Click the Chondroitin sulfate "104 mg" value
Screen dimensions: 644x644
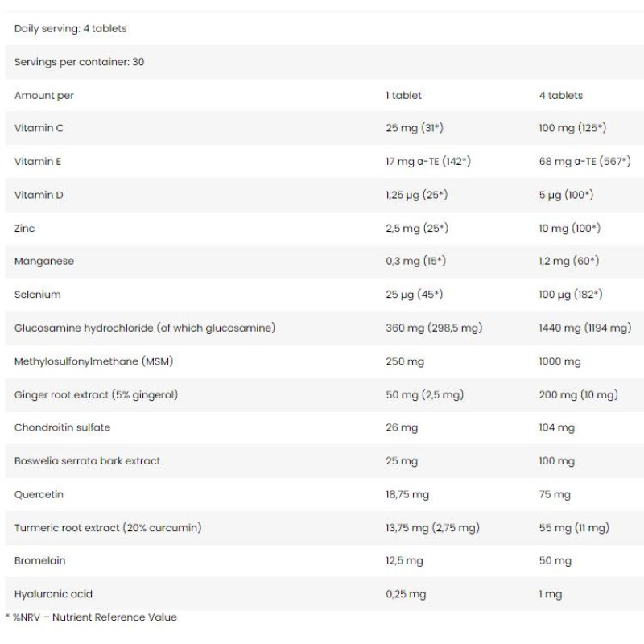[x=557, y=427]
